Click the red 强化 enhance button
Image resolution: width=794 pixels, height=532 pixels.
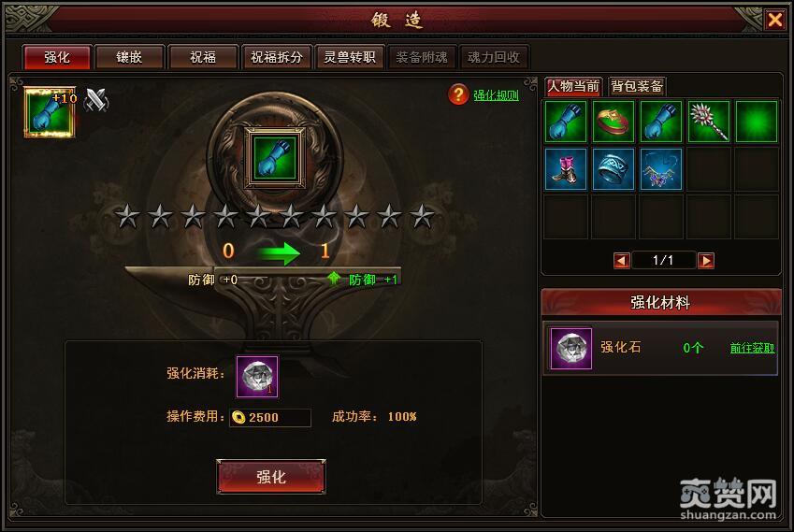coord(271,476)
